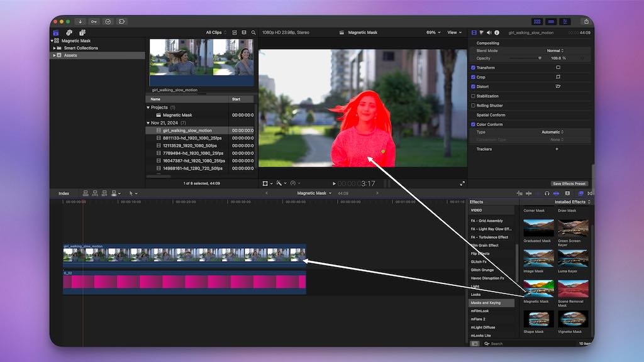Click the timeline Index button
This screenshot has height=362, width=644.
(64, 194)
